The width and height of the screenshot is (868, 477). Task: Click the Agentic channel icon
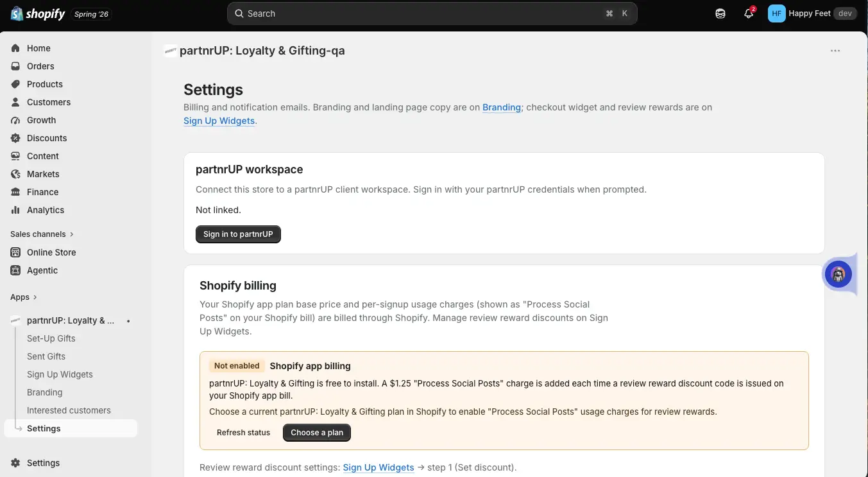coord(15,270)
